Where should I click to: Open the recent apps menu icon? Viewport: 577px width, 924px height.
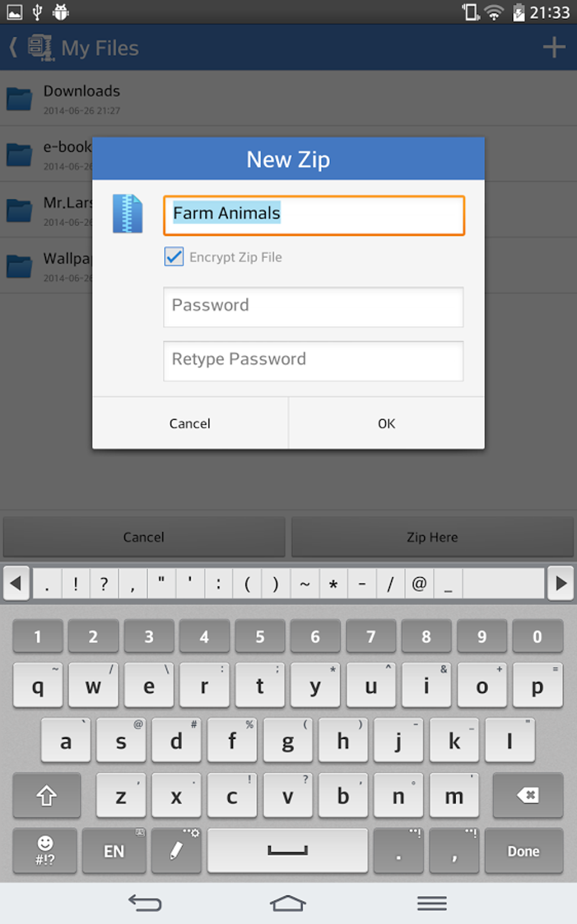(432, 903)
